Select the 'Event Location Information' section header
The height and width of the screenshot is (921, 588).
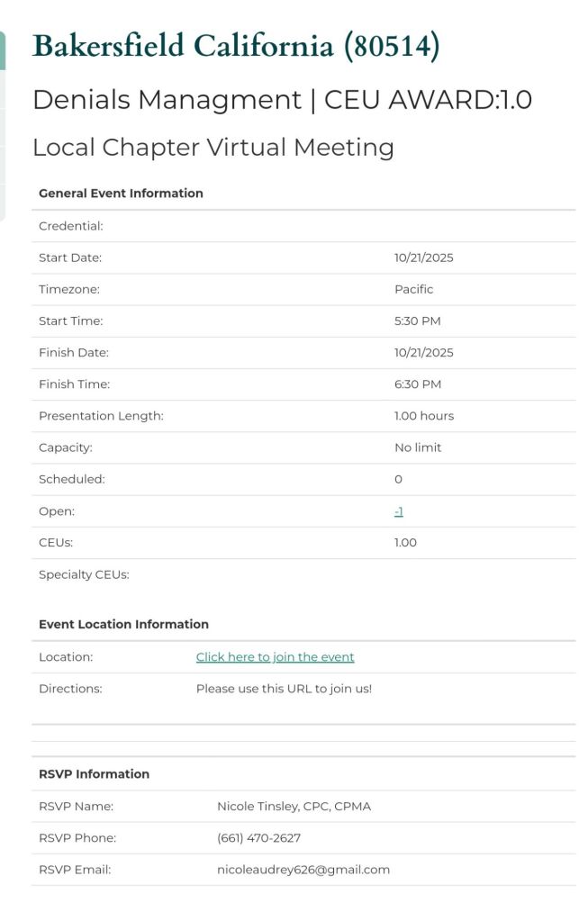(x=123, y=625)
